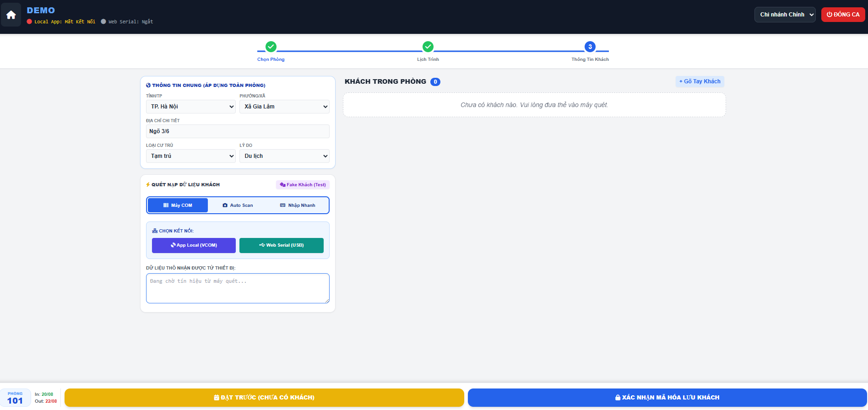Go to the home icon
This screenshot has width=868, height=410.
tap(11, 15)
